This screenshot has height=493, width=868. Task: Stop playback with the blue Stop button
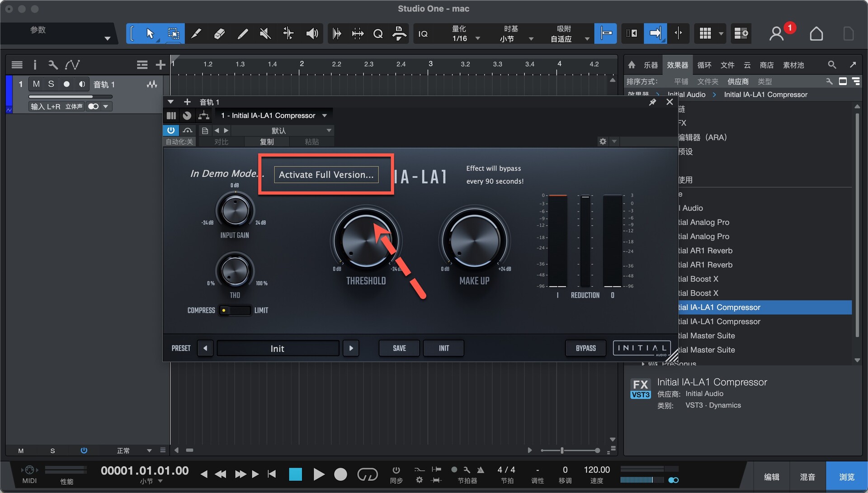[x=295, y=474]
